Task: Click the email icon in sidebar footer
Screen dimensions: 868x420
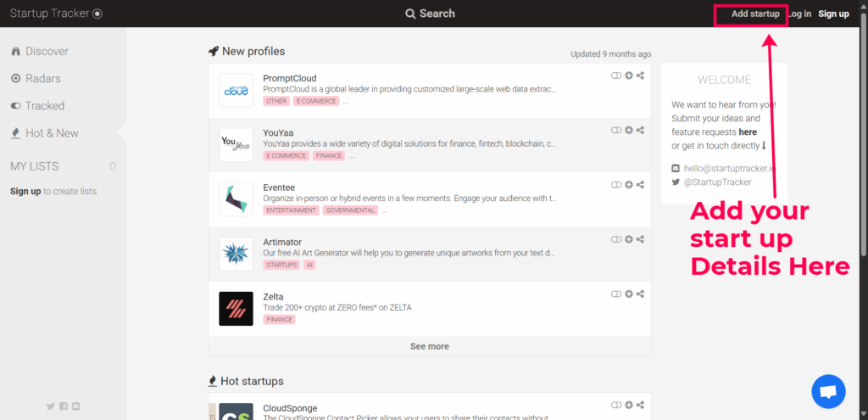Action: point(75,406)
